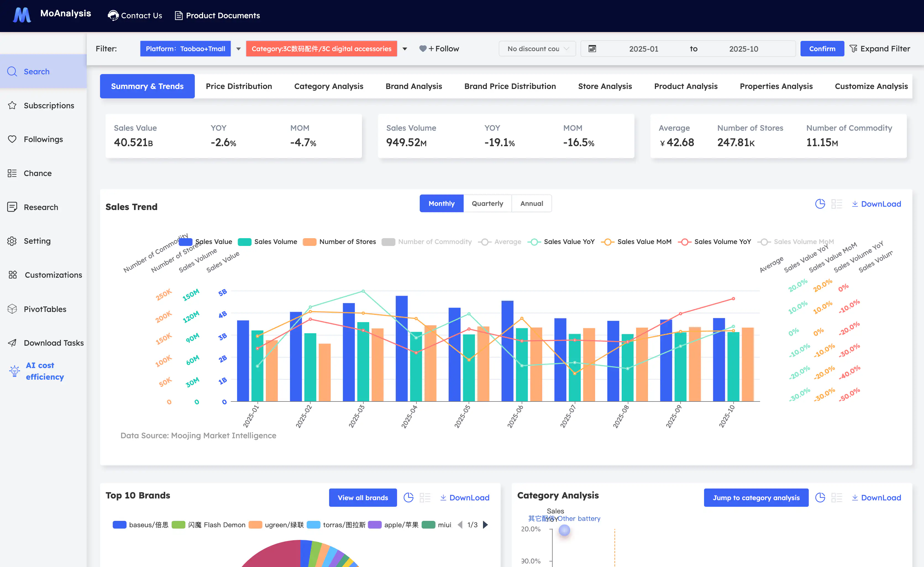The width and height of the screenshot is (924, 567).
Task: Click the Confirm filter button
Action: [x=822, y=48]
